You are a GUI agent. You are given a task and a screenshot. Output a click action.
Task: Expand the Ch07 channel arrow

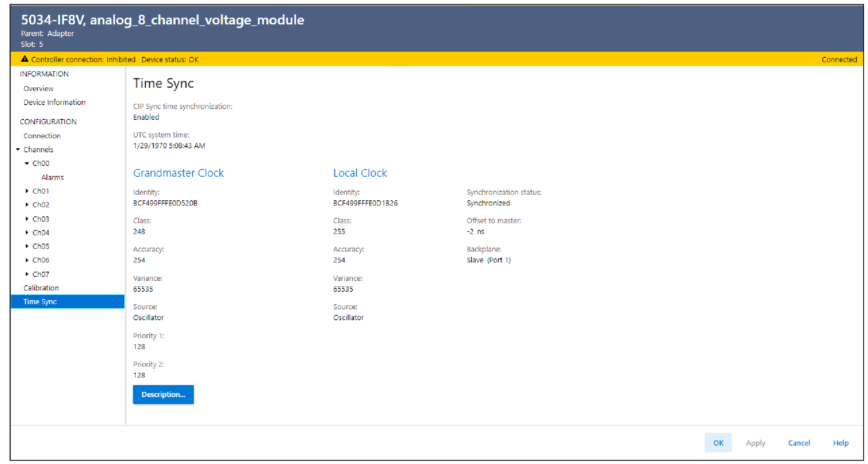pyautogui.click(x=27, y=274)
